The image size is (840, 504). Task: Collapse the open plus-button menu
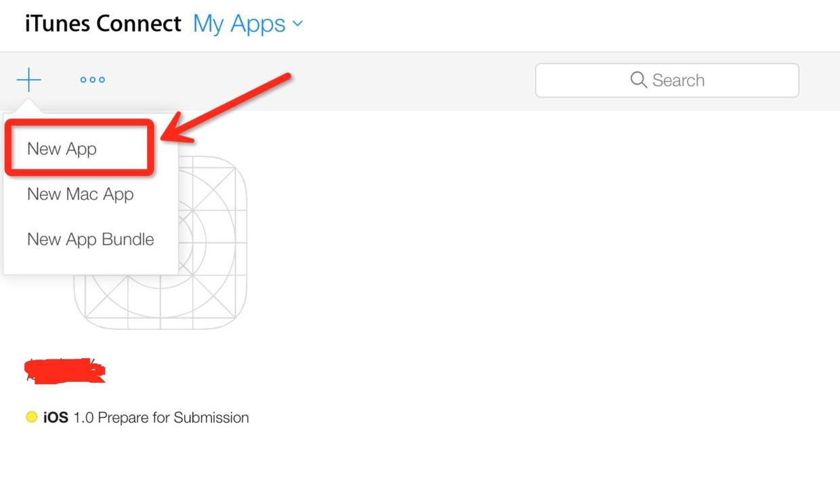click(x=28, y=79)
